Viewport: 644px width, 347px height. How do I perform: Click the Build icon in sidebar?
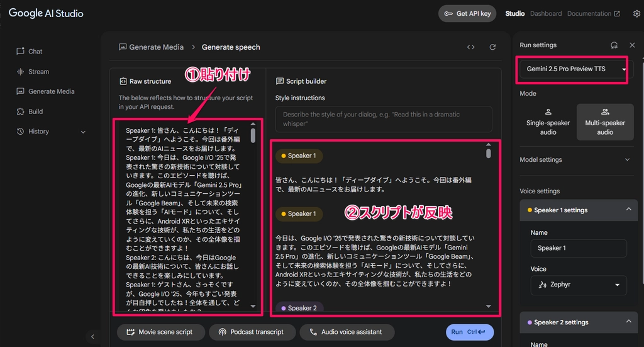point(20,111)
